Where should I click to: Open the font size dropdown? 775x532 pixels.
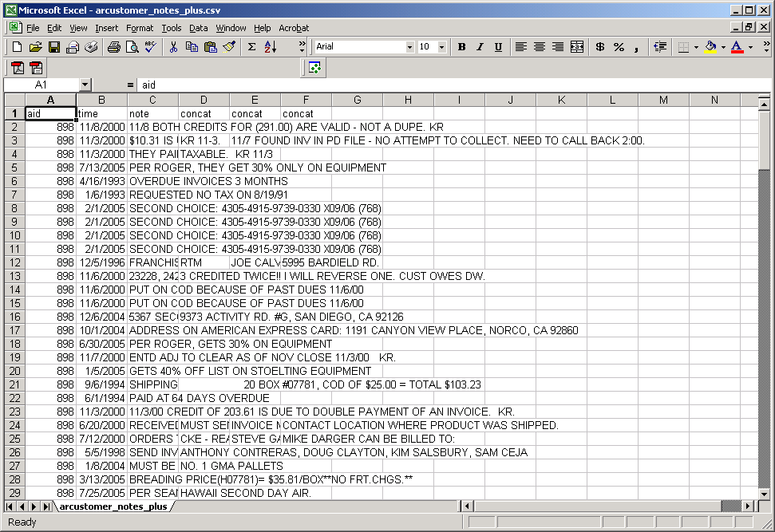443,47
